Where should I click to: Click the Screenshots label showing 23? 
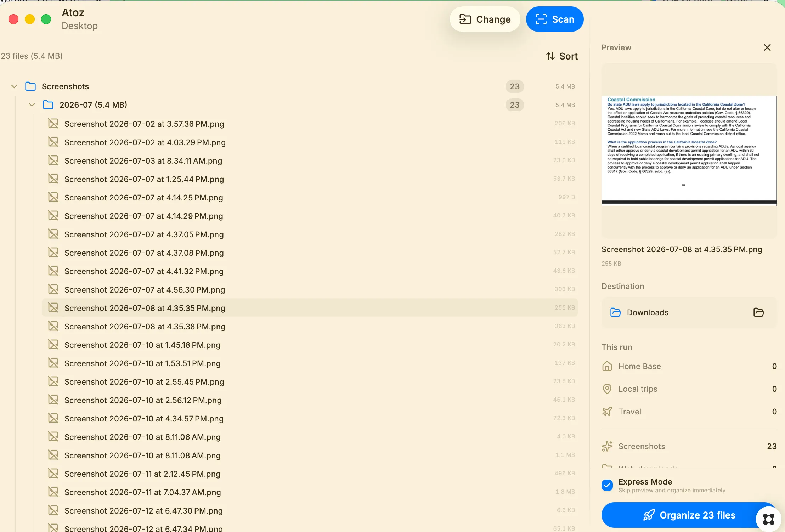click(x=642, y=446)
